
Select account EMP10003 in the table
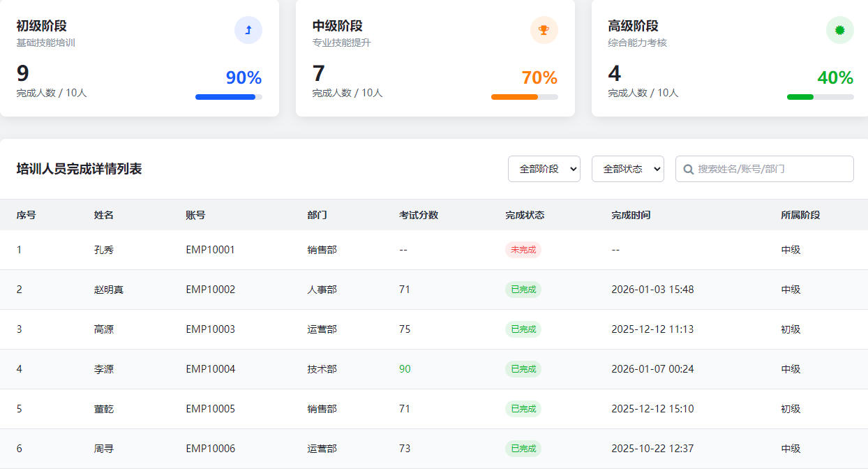point(210,329)
